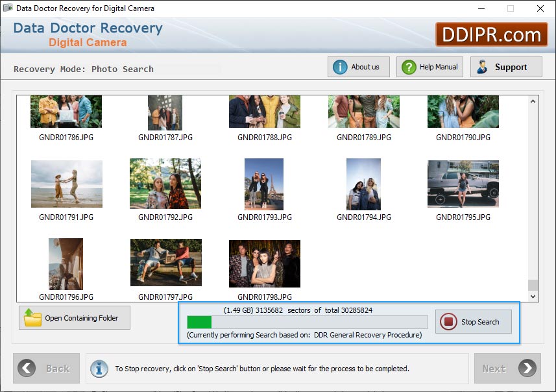
Task: Click the file name GNDR01786.JPG
Action: pos(66,138)
